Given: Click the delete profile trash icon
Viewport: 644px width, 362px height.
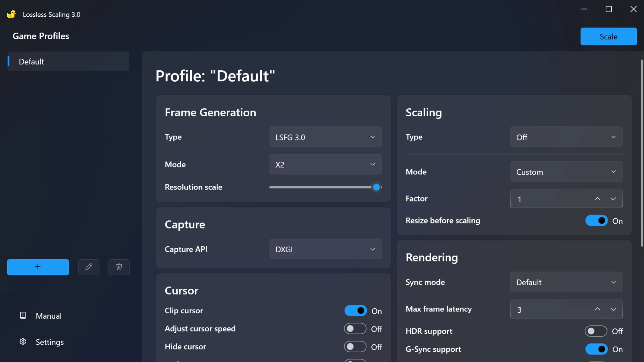Looking at the screenshot, I should pyautogui.click(x=119, y=267).
